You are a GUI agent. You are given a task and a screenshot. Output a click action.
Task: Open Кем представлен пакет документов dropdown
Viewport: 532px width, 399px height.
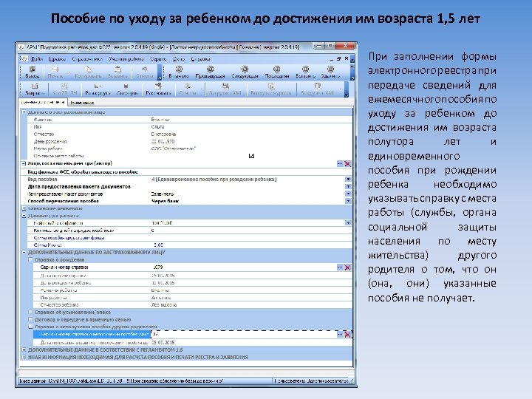click(x=349, y=194)
